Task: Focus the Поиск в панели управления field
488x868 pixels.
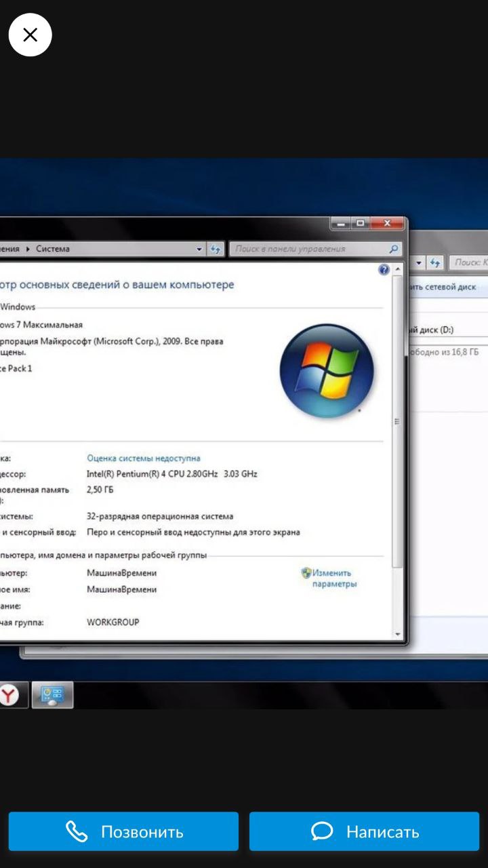Action: pos(316,249)
